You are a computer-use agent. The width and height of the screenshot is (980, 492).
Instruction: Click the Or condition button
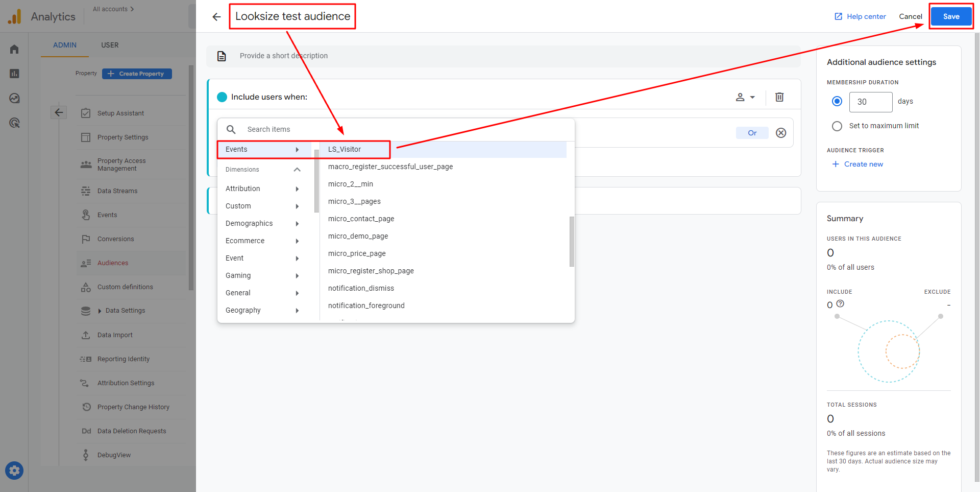tap(752, 133)
